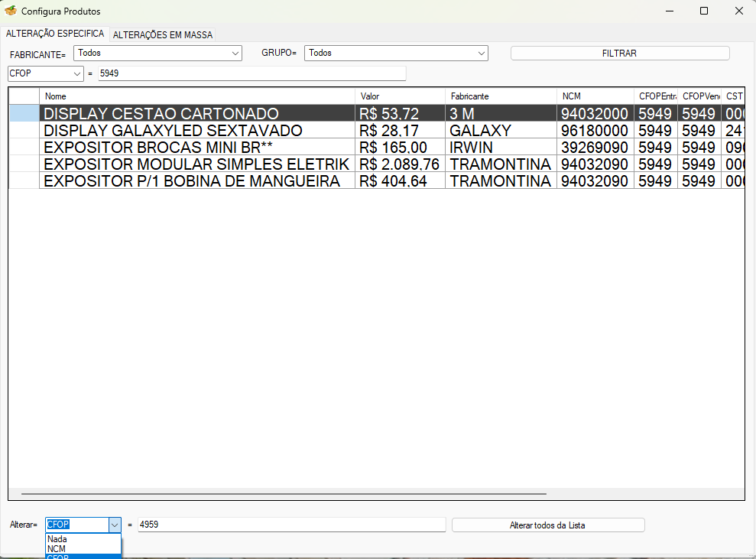Choose NCM in the Alterar dropdown list
The width and height of the screenshot is (756, 559).
[x=83, y=549]
